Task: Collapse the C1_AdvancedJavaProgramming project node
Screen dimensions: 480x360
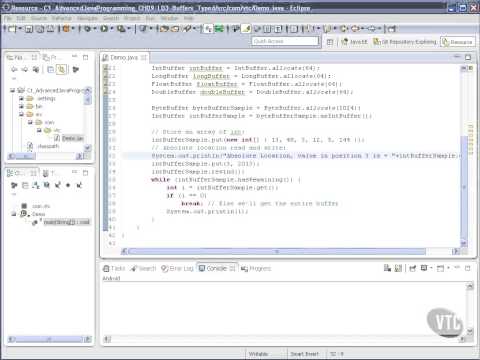Action: (x=13, y=90)
